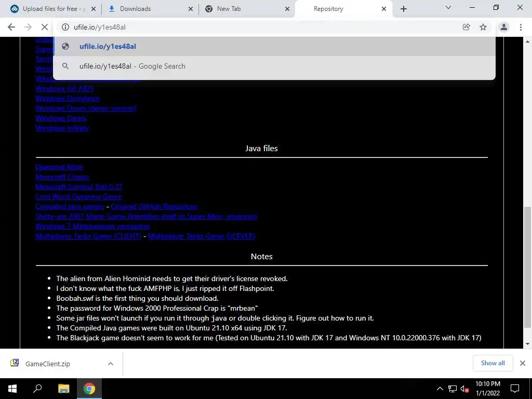Click the forward navigation arrow
Viewport: 532px width, 399px height.
(28, 27)
